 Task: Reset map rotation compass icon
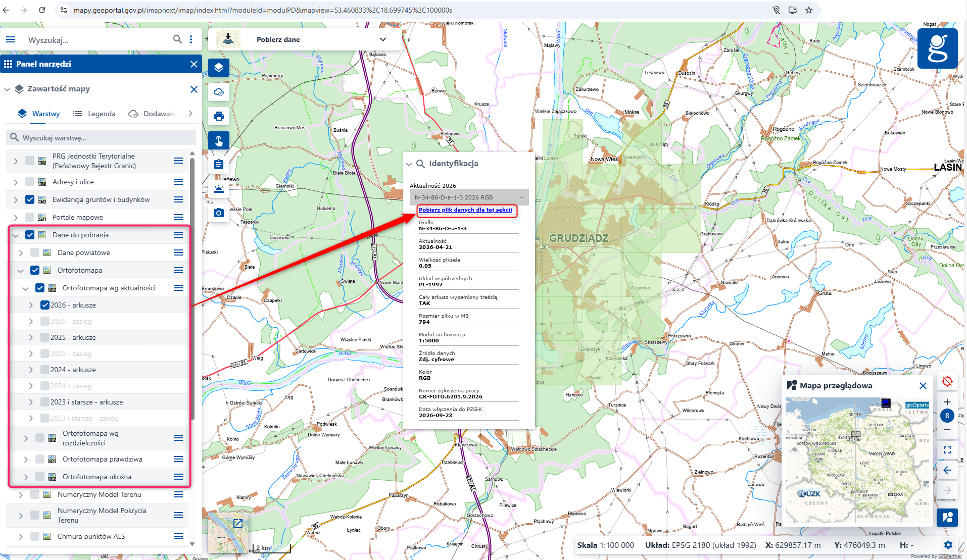tap(947, 381)
